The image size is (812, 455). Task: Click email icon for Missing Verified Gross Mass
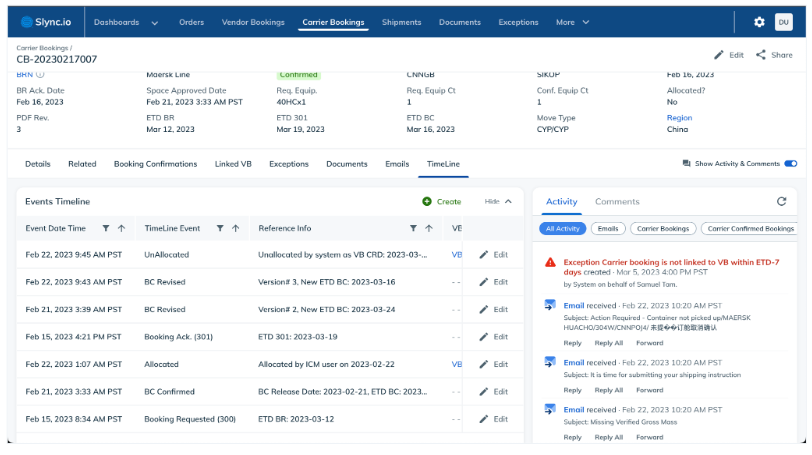(550, 409)
